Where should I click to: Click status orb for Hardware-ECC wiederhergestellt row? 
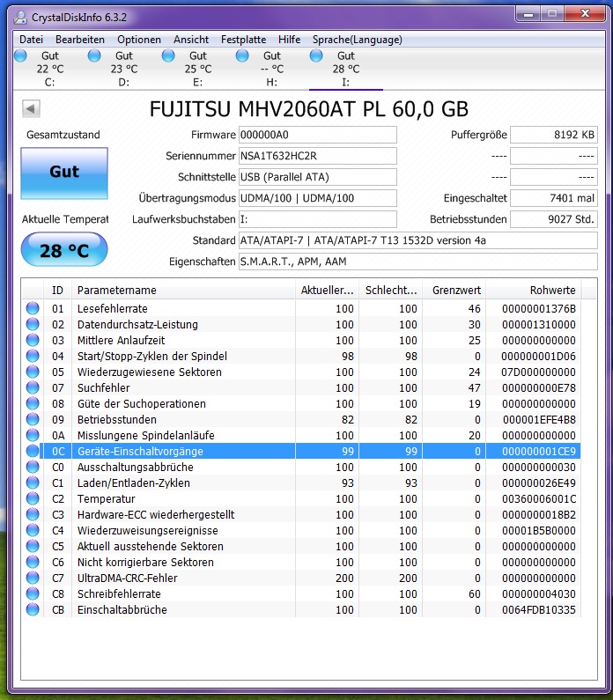[x=33, y=514]
